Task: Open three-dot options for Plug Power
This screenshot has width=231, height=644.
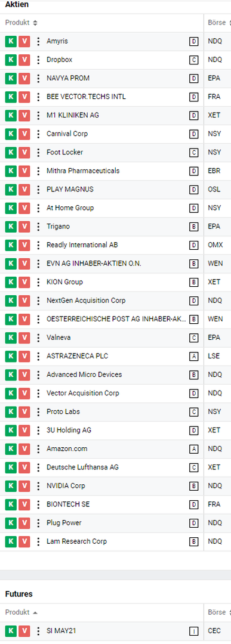Action: point(38,523)
